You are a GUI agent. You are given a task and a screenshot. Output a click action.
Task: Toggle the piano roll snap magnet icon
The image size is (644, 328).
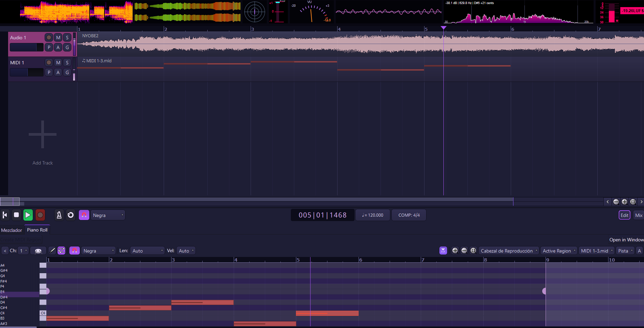pyautogui.click(x=74, y=250)
